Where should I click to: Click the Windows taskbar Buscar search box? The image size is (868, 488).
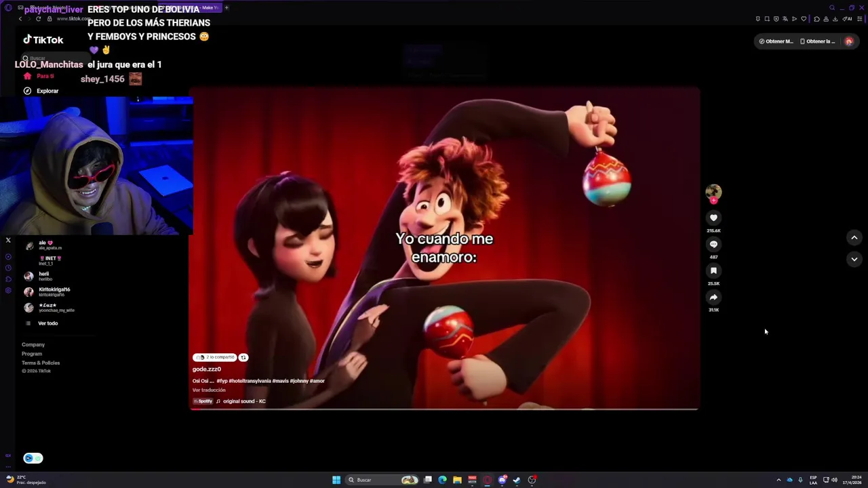coord(382,480)
